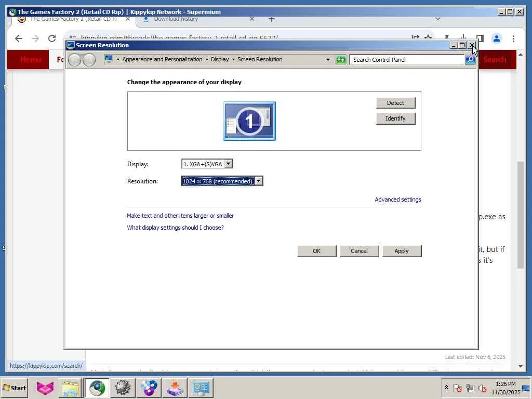The height and width of the screenshot is (399, 532).
Task: Click the Detect button
Action: click(395, 103)
